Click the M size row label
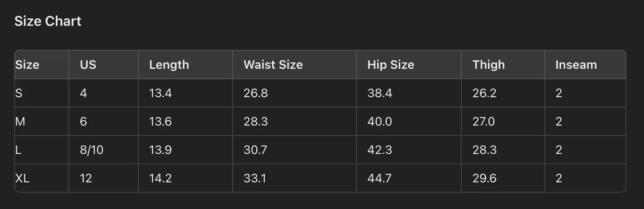Screen dimensions: 644x209 [20, 122]
